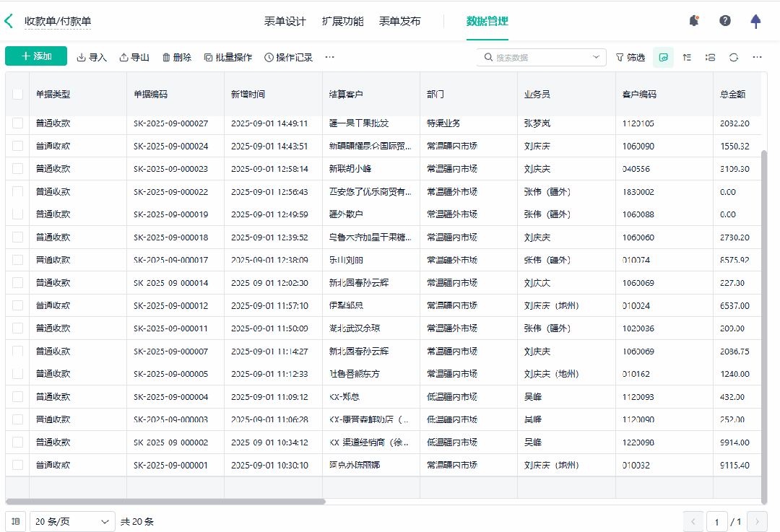The height and width of the screenshot is (532, 780).
Task: Click the 部门 column header
Action: pos(435,95)
